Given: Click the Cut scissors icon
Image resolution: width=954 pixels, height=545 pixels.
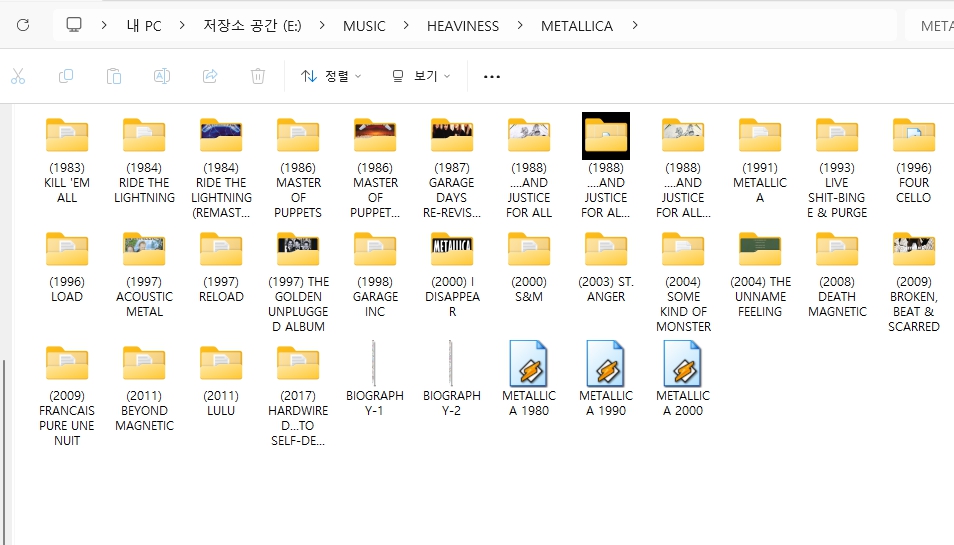Looking at the screenshot, I should 18,76.
